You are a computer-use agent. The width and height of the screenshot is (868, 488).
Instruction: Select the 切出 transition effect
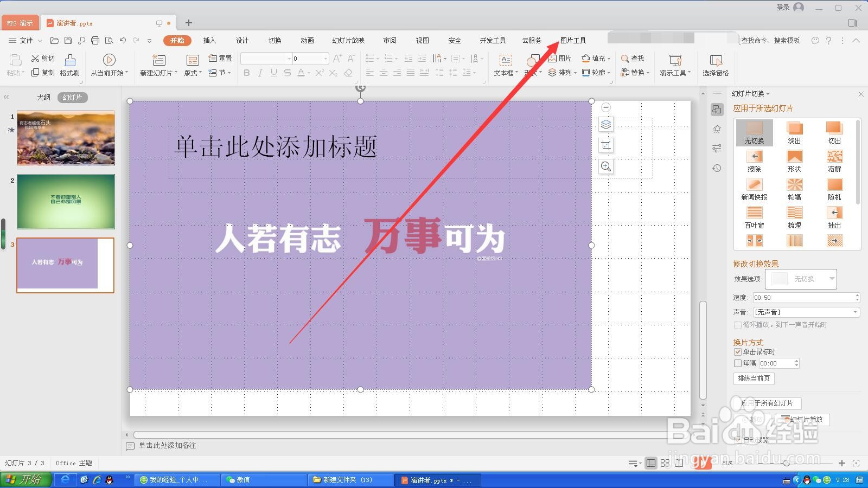(x=834, y=133)
